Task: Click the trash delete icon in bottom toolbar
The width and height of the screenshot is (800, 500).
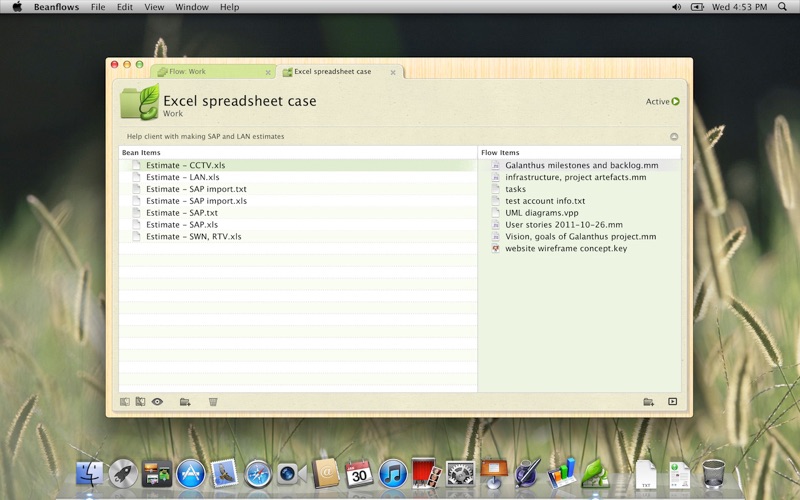Action: pyautogui.click(x=213, y=402)
